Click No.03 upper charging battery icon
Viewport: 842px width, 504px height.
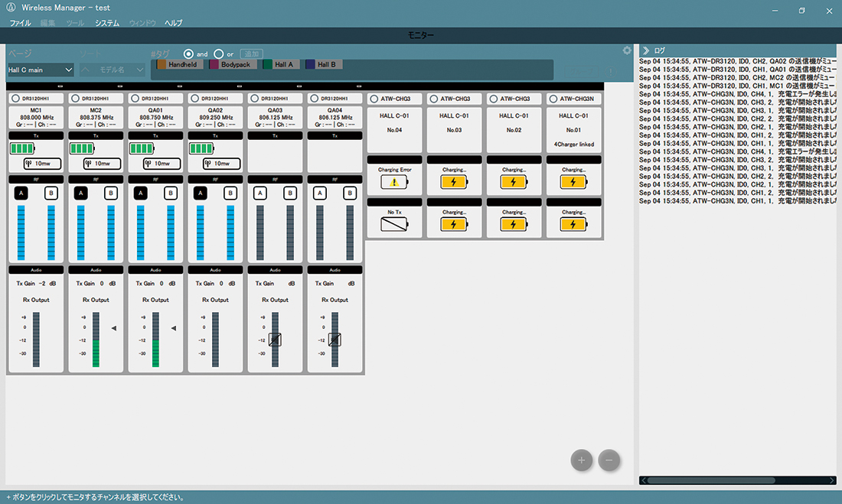pyautogui.click(x=454, y=182)
